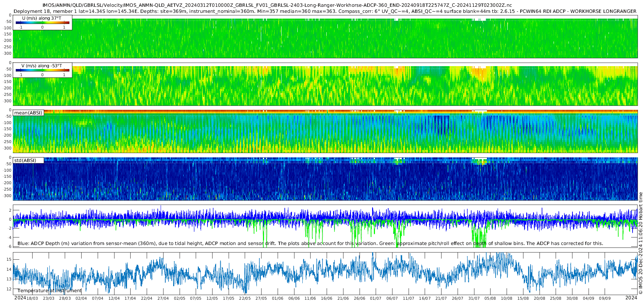Click the 17/04 date tick

(x=130, y=298)
